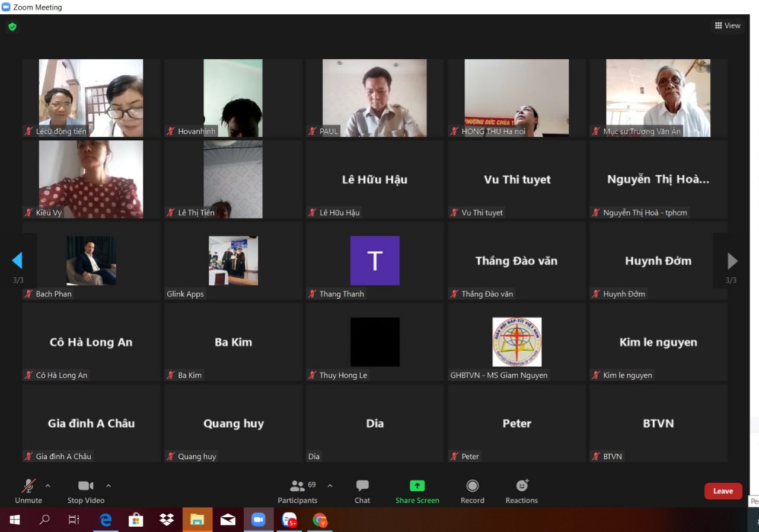Leave the meeting
Image resolution: width=759 pixels, height=532 pixels.
pos(723,491)
